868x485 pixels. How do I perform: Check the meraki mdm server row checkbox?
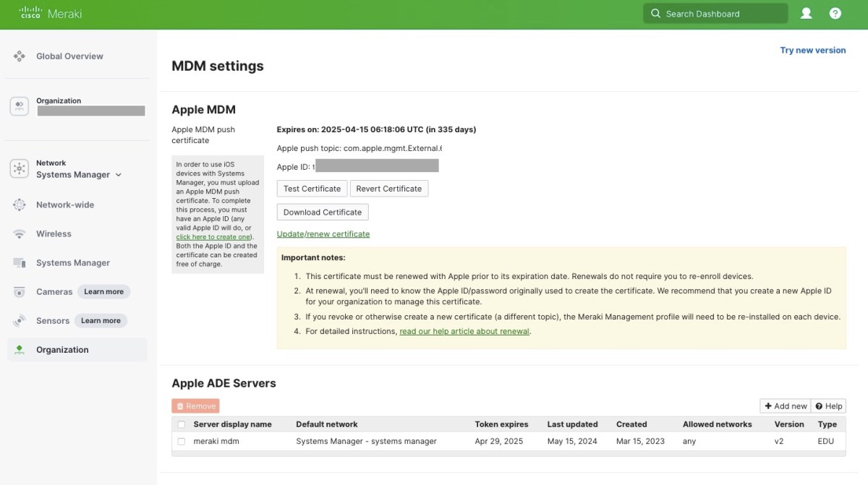(181, 441)
